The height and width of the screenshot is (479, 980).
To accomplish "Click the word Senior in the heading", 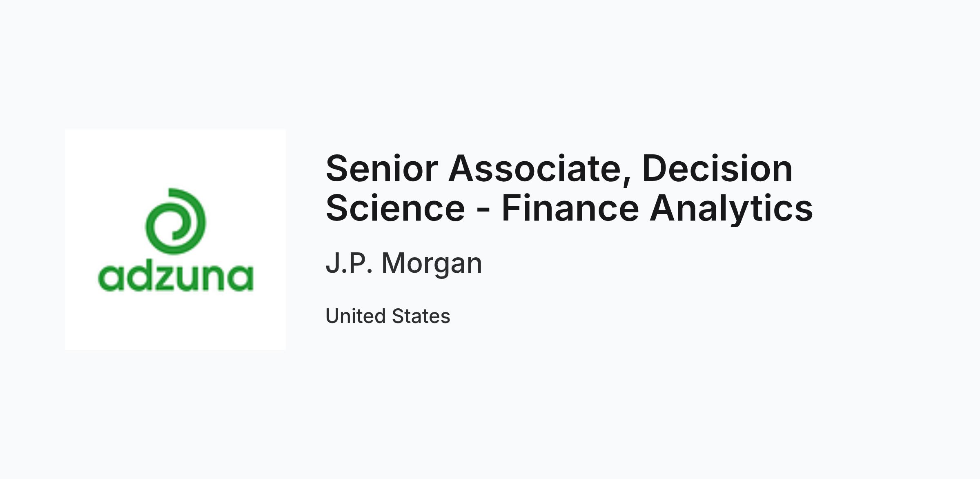I will pos(382,168).
